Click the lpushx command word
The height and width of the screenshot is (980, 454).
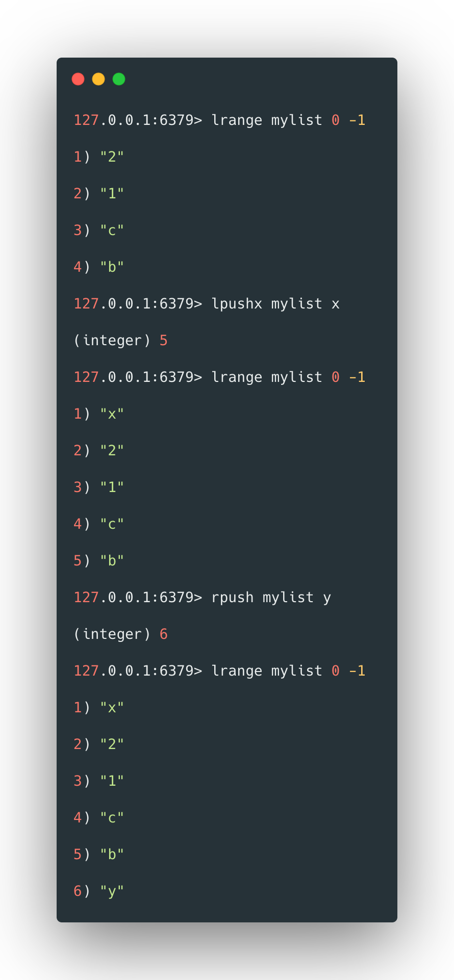[237, 304]
